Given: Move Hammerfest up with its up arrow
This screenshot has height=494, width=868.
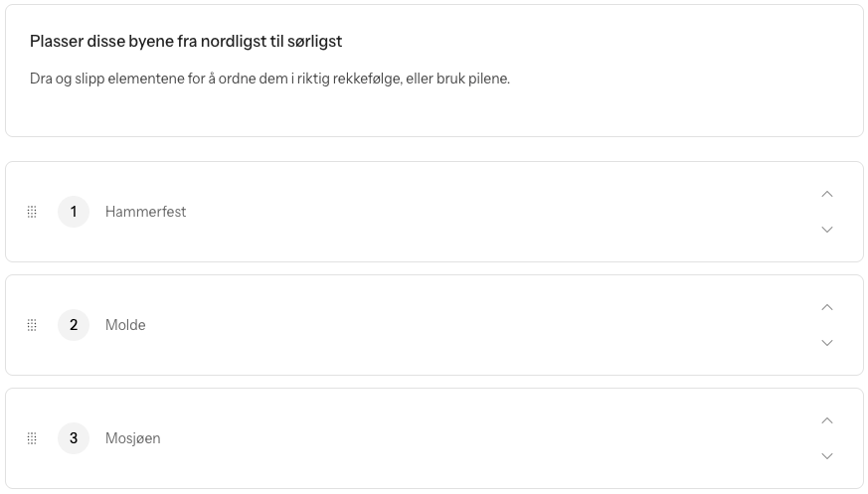Looking at the screenshot, I should (827, 194).
